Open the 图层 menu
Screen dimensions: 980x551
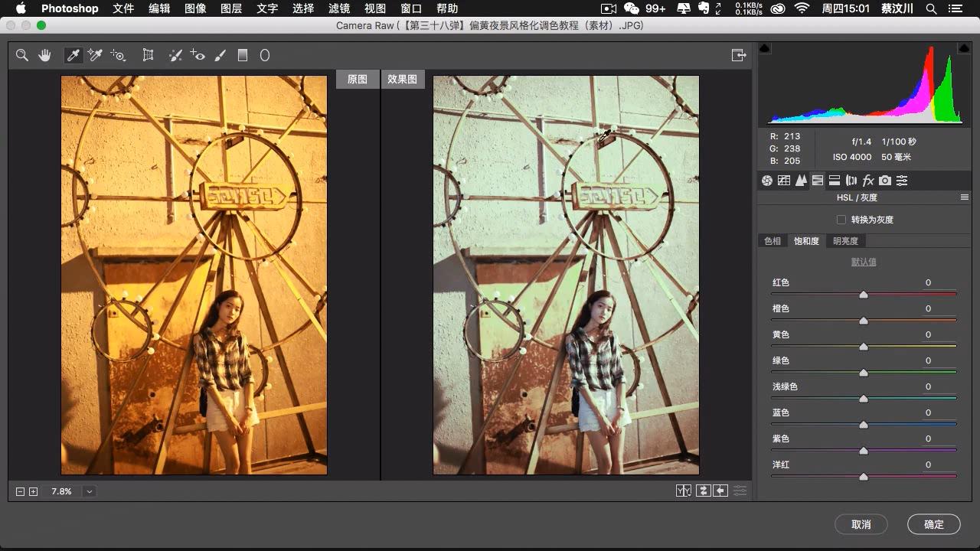click(231, 8)
